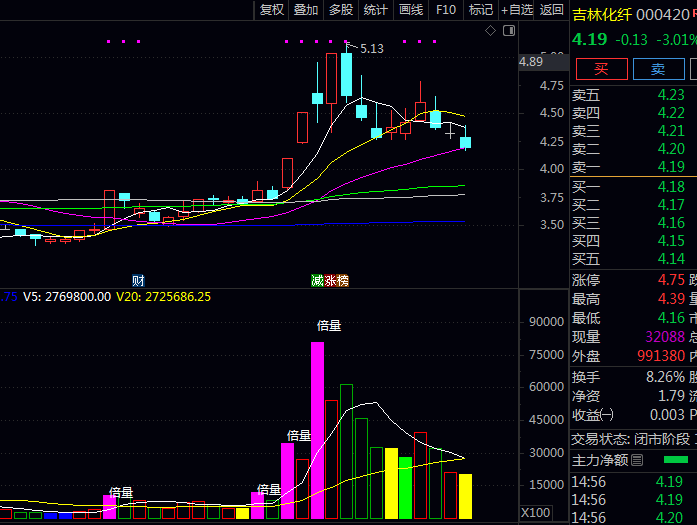The width and height of the screenshot is (697, 525).
Task: Click the 财 finance marker
Action: click(x=138, y=281)
